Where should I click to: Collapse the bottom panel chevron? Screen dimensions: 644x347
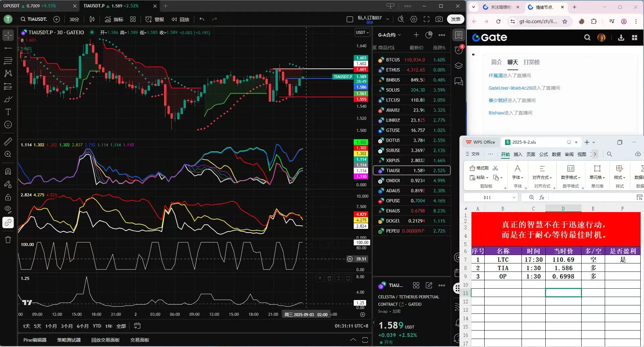pos(353,340)
